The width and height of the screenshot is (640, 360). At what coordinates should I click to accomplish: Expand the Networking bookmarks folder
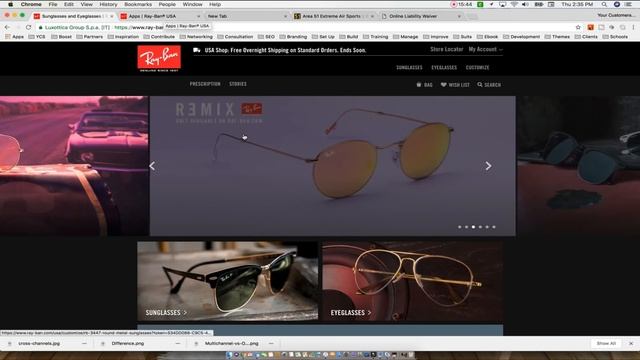tap(196, 37)
